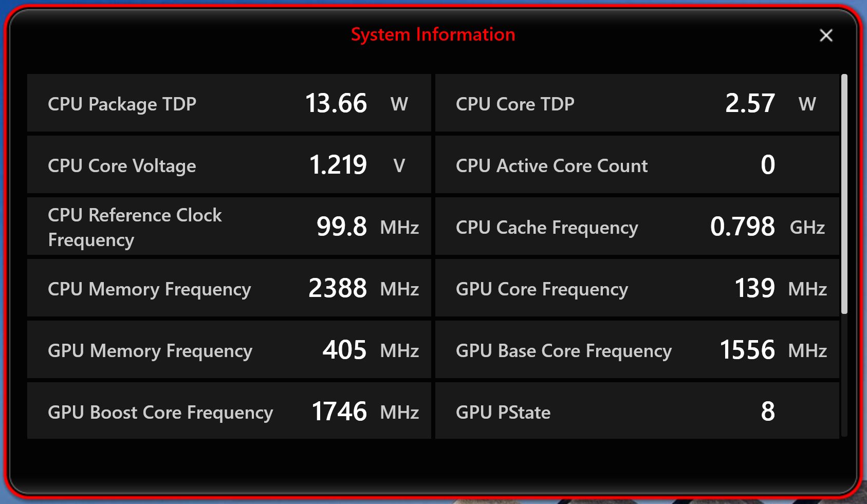Screen dimensions: 867x504
Task: Click the 0.798 GHz cache frequency value
Action: (742, 227)
